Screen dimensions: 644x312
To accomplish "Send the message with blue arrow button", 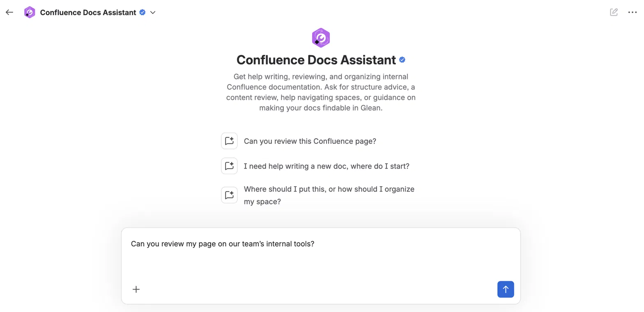I will 506,289.
